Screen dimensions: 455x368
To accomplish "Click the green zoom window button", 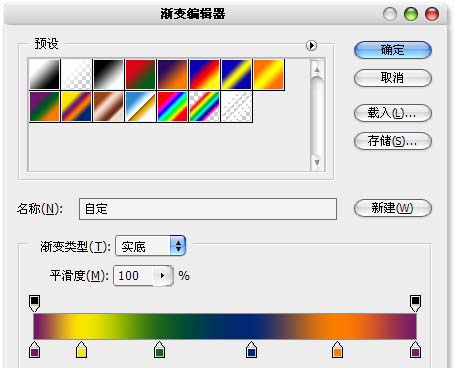I will point(411,14).
